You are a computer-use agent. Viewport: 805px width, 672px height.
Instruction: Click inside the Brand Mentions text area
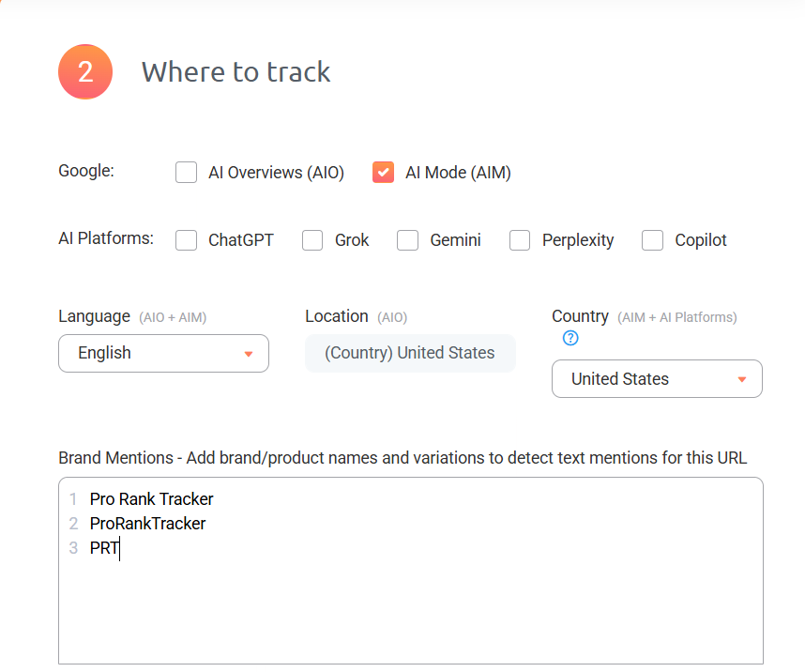pos(411,571)
